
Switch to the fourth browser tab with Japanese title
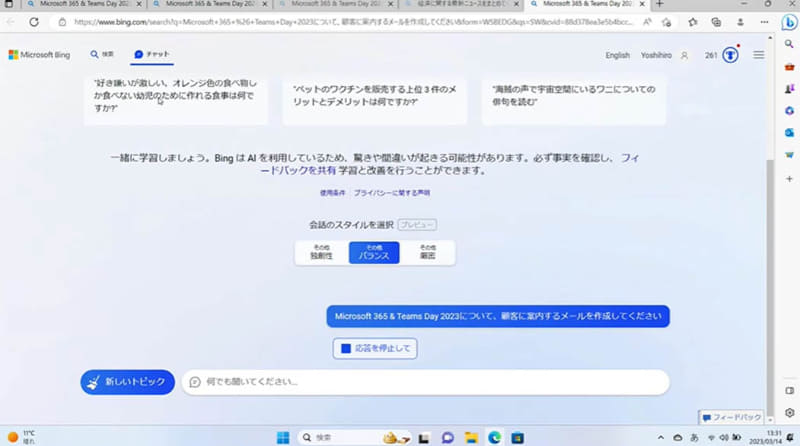(x=462, y=4)
